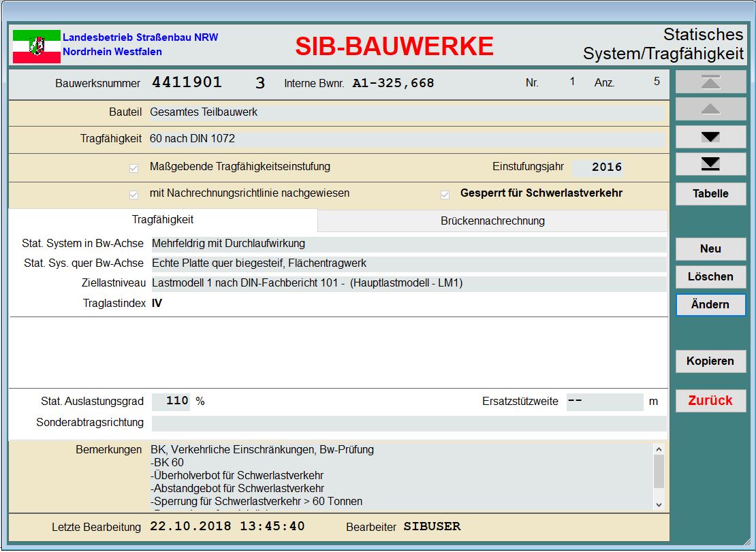Click the Ersatzstützweite field
756x552 pixels.
click(x=605, y=401)
